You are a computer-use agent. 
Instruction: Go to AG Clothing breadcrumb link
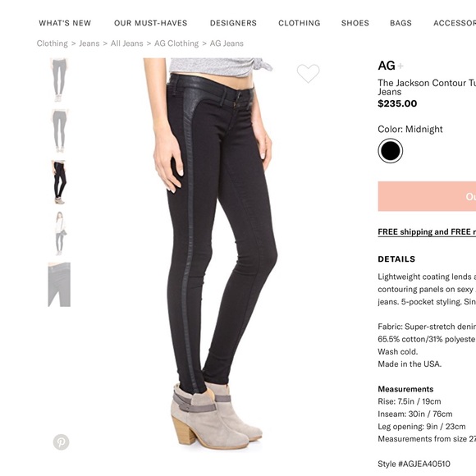pyautogui.click(x=176, y=43)
